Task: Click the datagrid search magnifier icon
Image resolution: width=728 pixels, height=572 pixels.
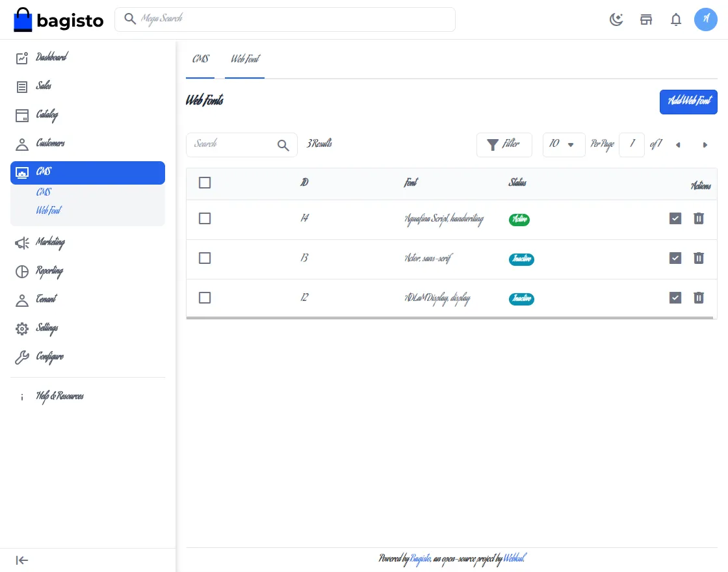Action: click(x=283, y=145)
